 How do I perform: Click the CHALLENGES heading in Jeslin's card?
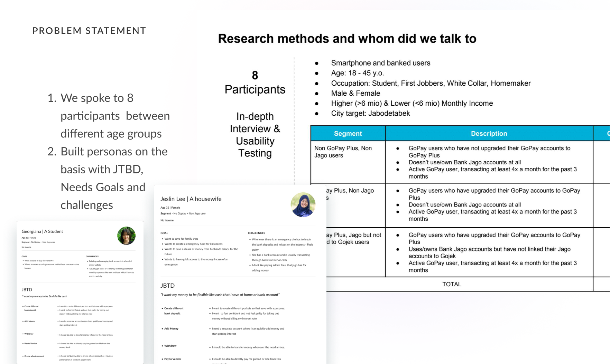[x=257, y=233]
